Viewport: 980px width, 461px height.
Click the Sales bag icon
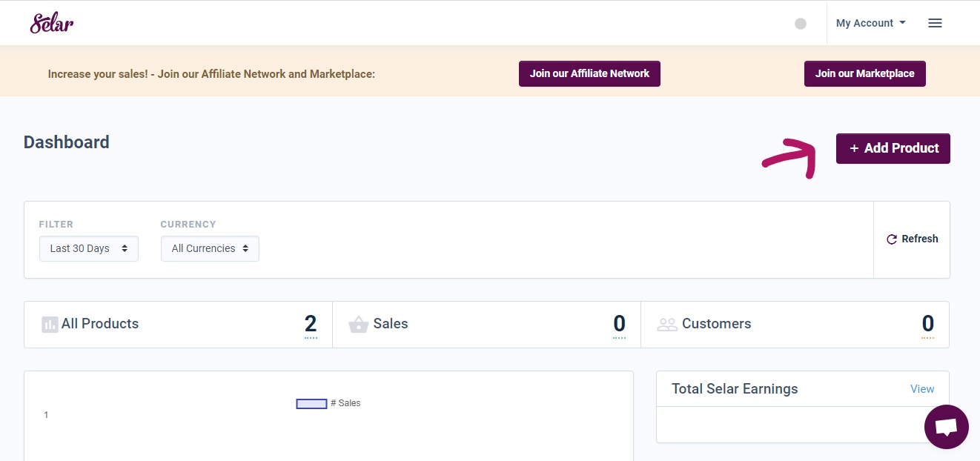(x=359, y=324)
